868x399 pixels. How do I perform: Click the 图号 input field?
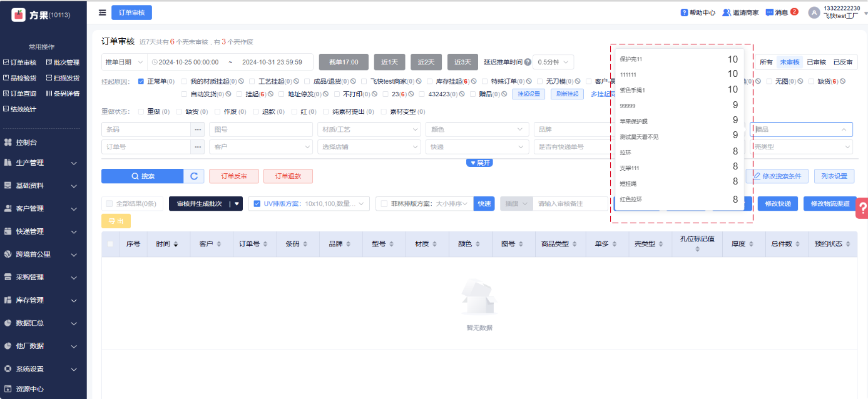point(261,129)
